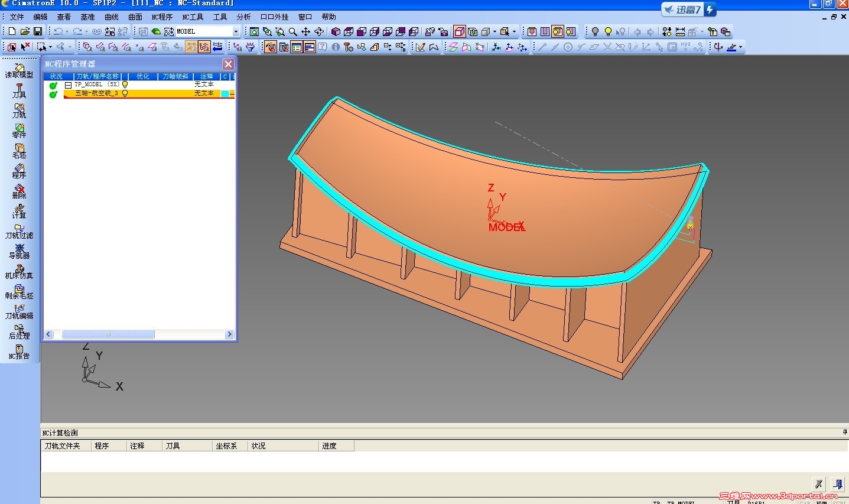Create a new 程序 (procedure)
The height and width of the screenshot is (504, 849).
[x=19, y=171]
